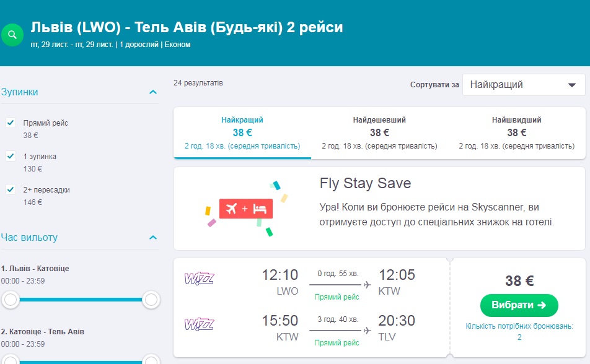This screenshot has height=364, width=590.
Task: Open the Сортувати за Найкращий dropdown
Action: pos(523,85)
